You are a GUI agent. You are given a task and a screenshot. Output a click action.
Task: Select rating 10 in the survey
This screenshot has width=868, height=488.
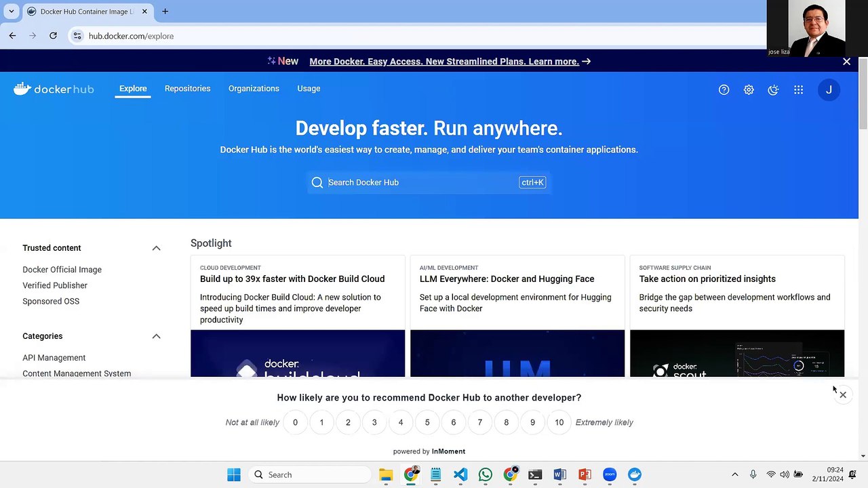click(x=559, y=422)
